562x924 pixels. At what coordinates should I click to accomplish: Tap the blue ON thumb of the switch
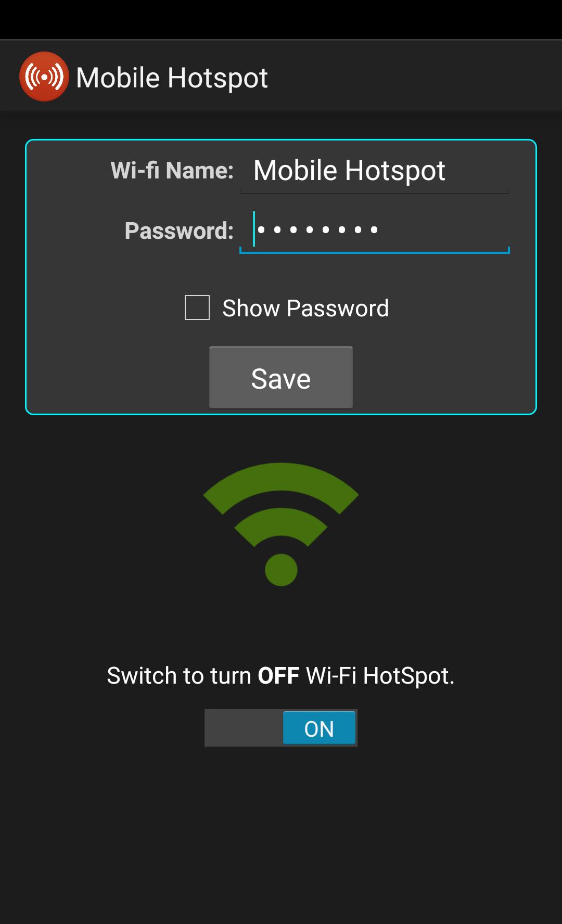pos(319,728)
